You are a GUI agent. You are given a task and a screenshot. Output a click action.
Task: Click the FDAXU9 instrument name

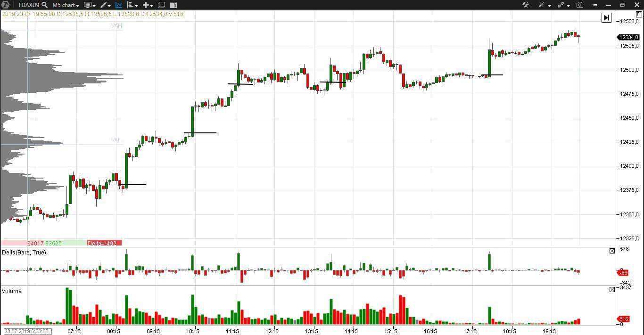point(29,5)
